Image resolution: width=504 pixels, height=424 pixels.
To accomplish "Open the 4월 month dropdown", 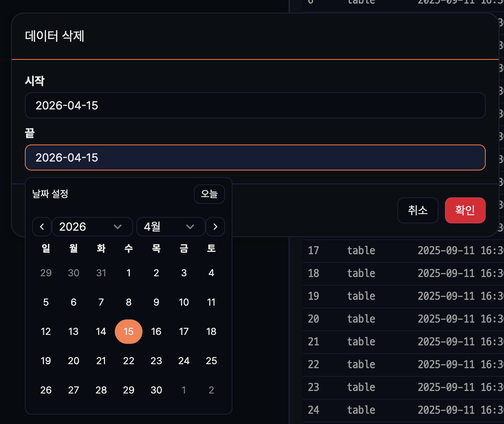I will coord(170,227).
